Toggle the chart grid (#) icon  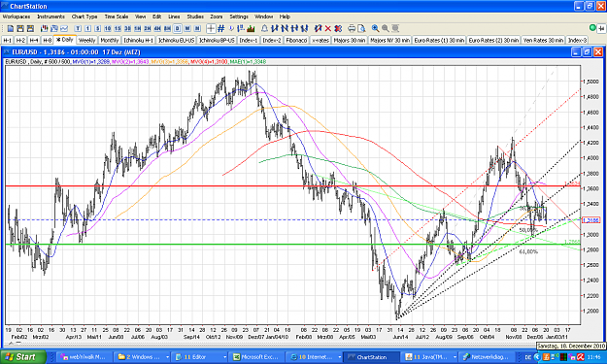click(221, 28)
